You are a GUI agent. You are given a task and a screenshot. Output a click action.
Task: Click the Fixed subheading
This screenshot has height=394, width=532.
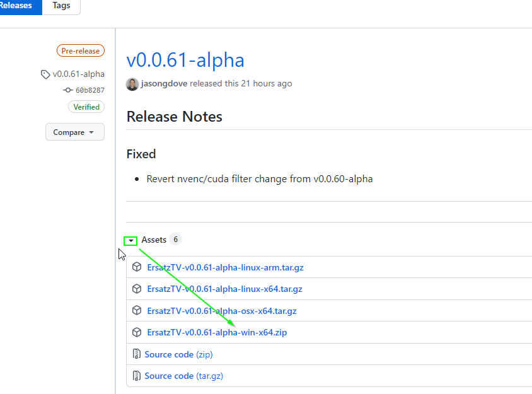141,154
